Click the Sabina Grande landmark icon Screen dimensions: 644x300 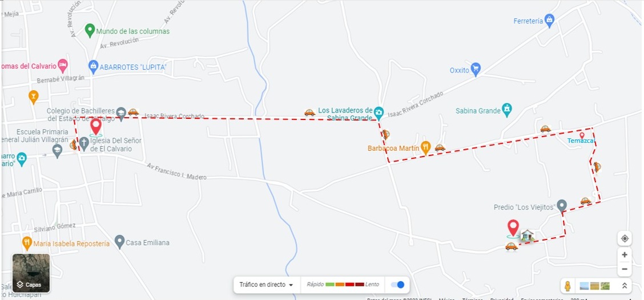pyautogui.click(x=507, y=110)
